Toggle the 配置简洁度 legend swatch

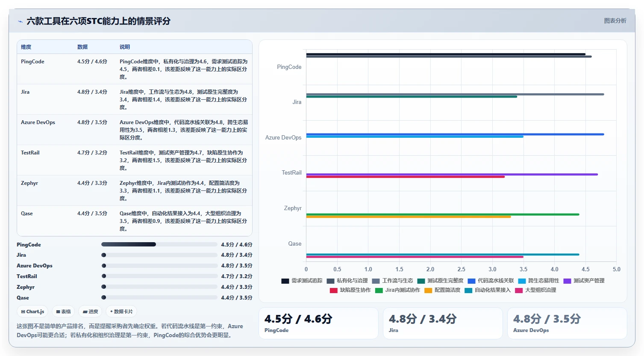[428, 291]
